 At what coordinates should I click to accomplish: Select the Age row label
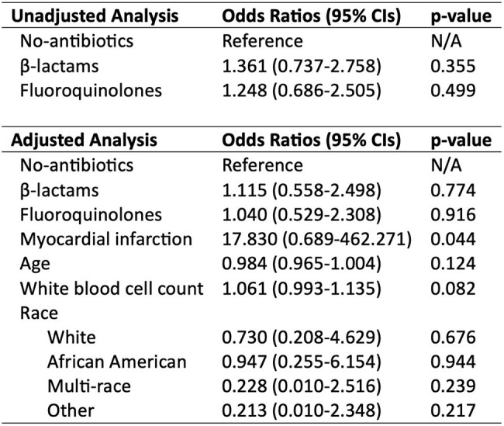click(35, 265)
